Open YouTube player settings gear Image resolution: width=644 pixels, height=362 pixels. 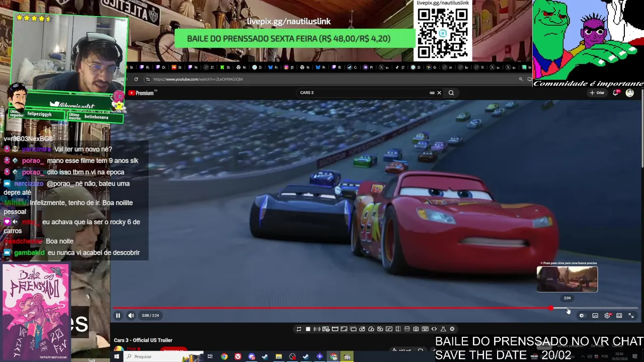click(607, 315)
